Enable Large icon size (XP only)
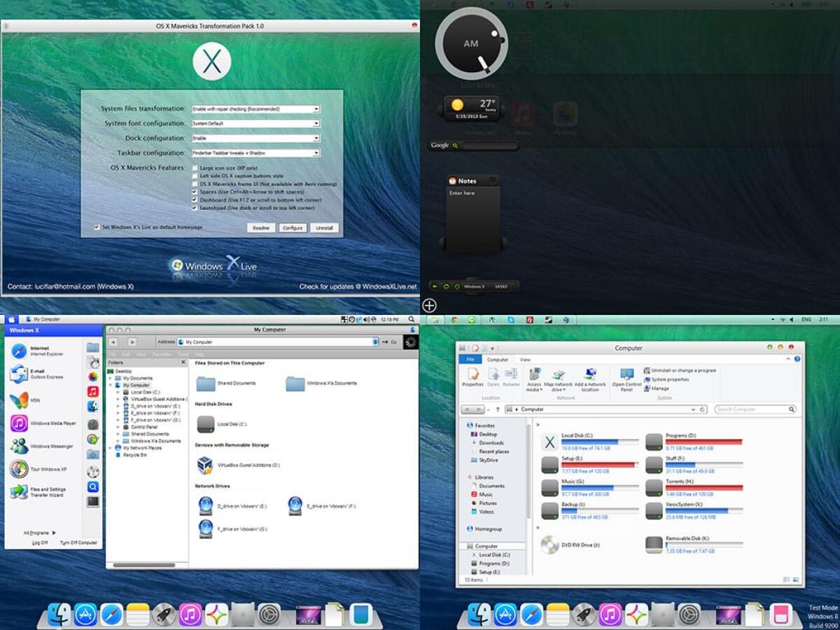840x630 pixels. [x=194, y=168]
